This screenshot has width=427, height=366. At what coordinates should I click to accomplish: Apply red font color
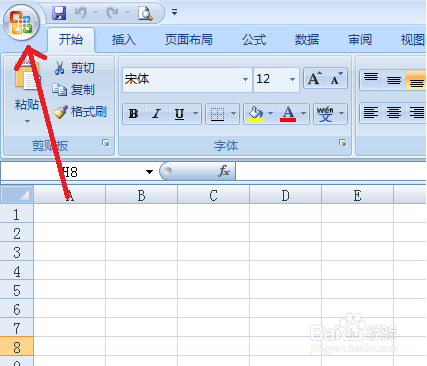(x=288, y=114)
